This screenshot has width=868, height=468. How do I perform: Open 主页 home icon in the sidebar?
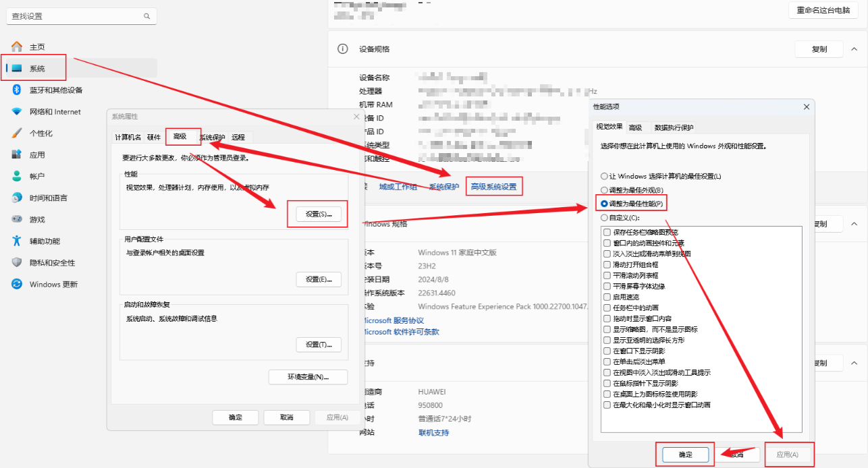(x=17, y=47)
